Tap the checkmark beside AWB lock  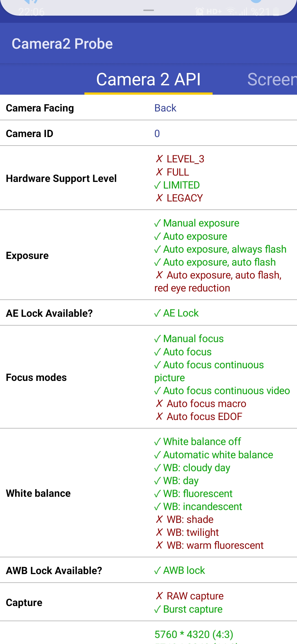click(x=158, y=571)
